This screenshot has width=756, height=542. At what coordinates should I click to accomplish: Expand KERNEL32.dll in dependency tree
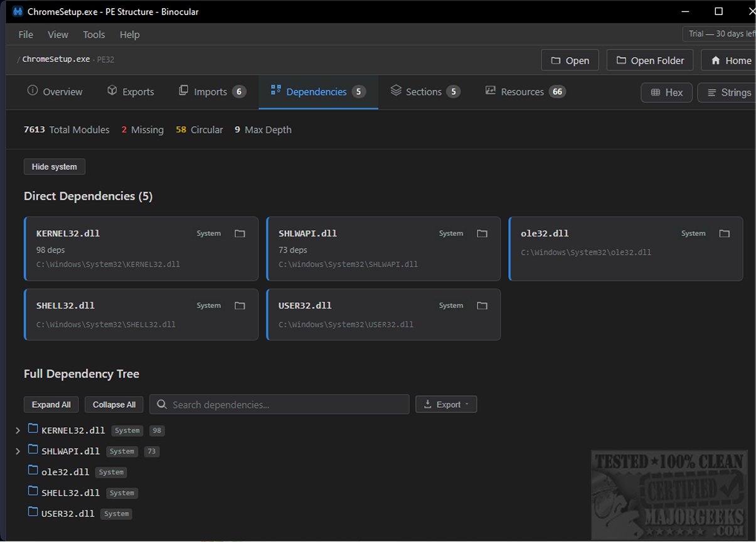18,430
